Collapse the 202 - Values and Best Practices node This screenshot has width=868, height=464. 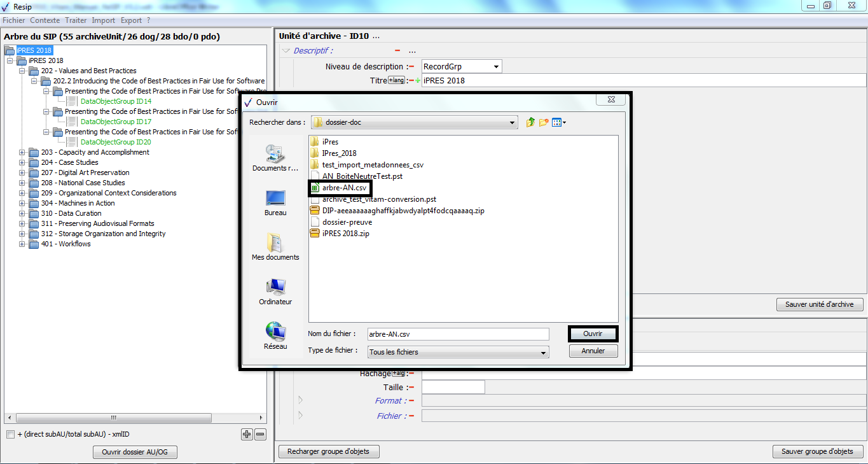[22, 71]
